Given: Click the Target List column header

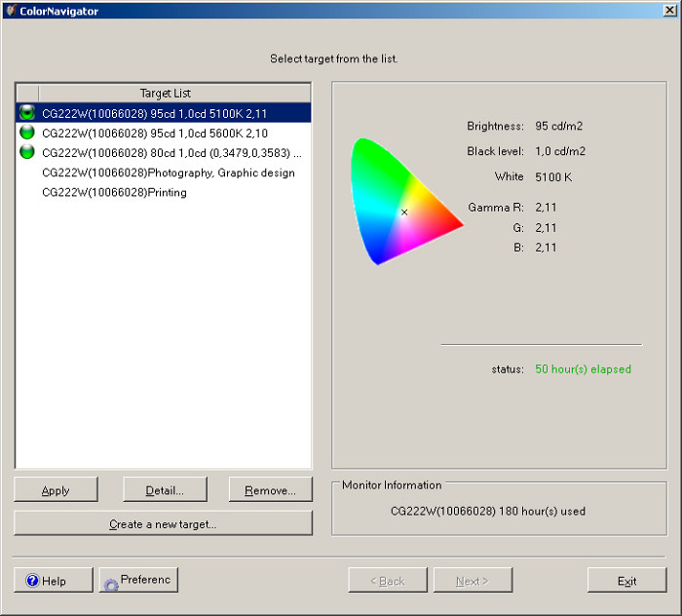Looking at the screenshot, I should tap(165, 94).
